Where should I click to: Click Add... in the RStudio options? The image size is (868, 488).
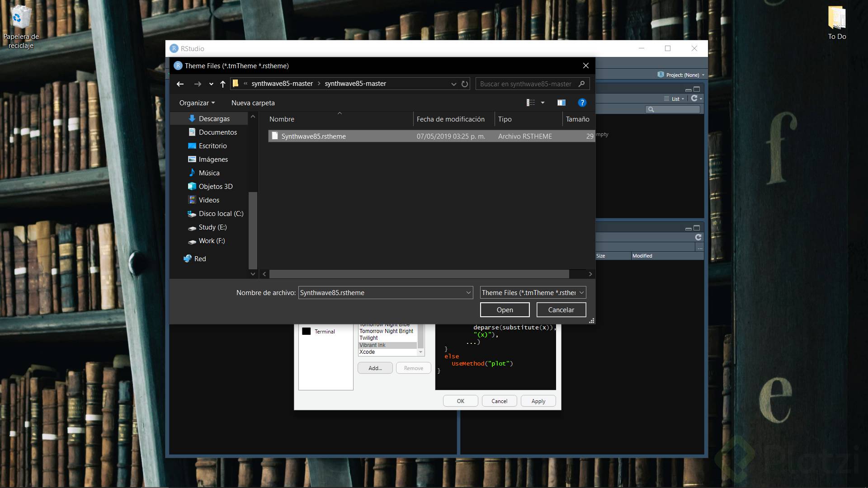[x=375, y=368]
